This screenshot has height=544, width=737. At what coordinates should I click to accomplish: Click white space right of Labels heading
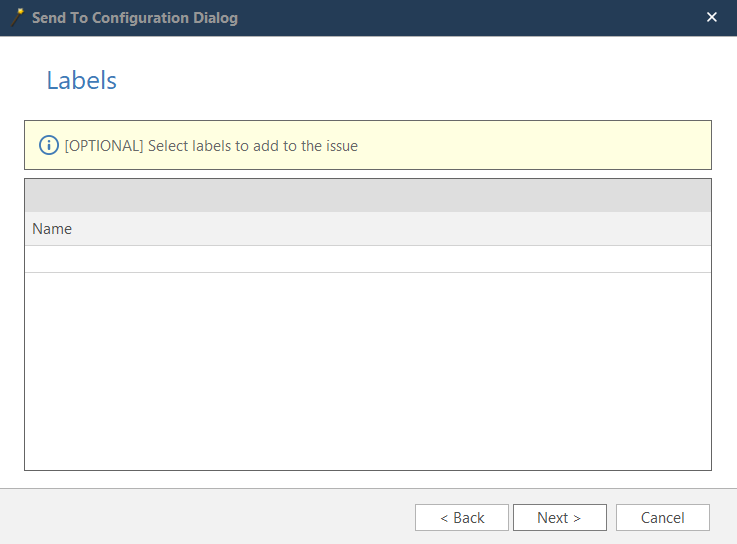(400, 81)
